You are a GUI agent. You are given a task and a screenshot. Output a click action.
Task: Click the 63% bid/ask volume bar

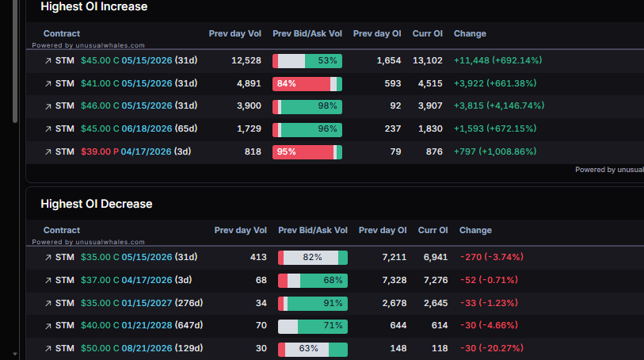tap(313, 349)
